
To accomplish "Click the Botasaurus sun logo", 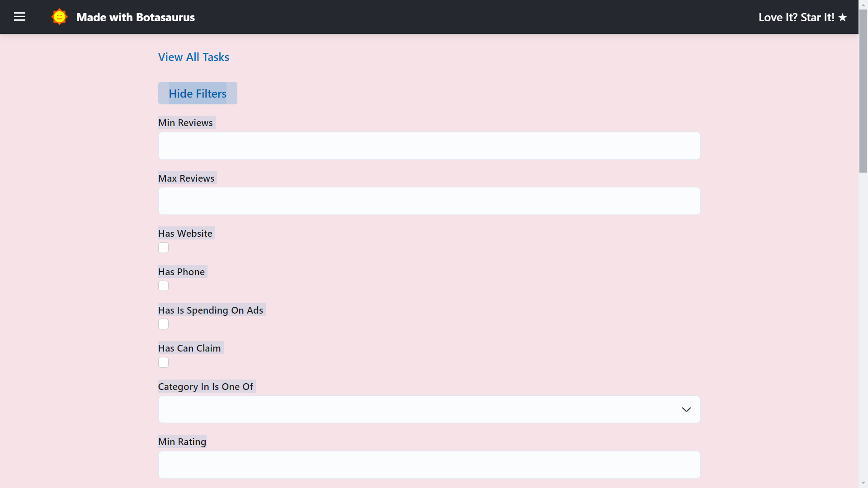I will point(59,17).
